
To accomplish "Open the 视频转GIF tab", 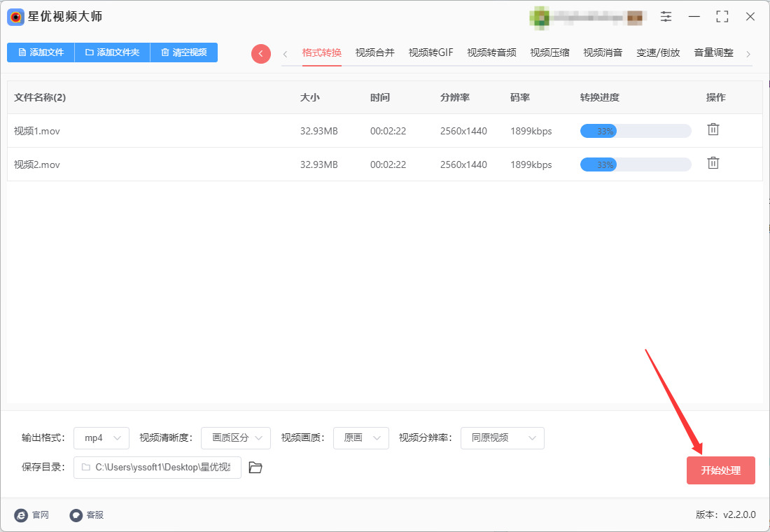I will tap(430, 52).
